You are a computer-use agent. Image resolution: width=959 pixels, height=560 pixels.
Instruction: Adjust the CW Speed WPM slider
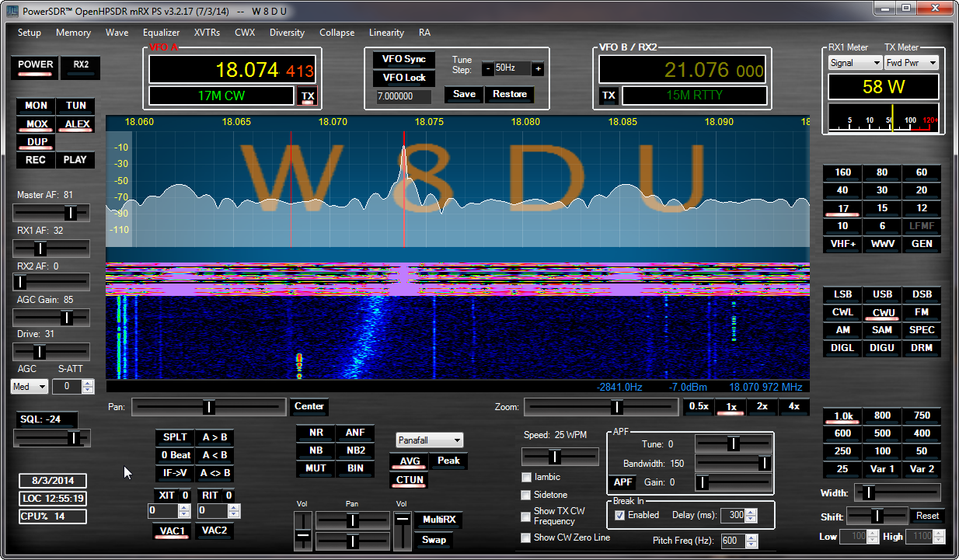pos(560,457)
